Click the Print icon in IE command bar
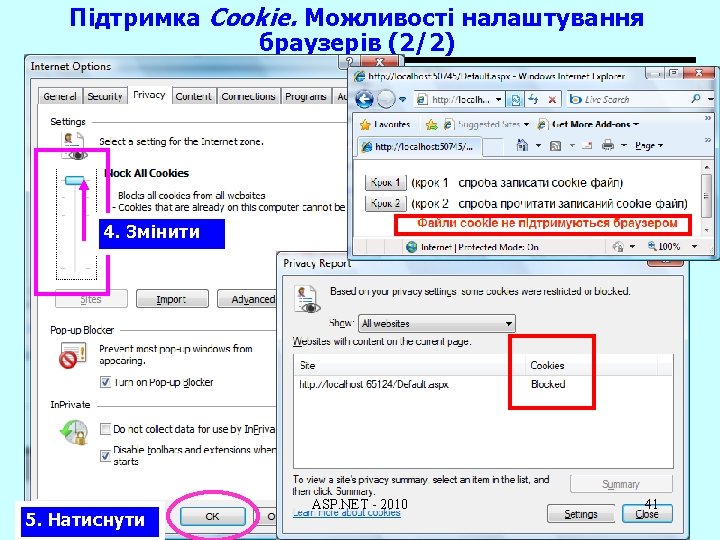This screenshot has height=540, width=720. [x=608, y=146]
